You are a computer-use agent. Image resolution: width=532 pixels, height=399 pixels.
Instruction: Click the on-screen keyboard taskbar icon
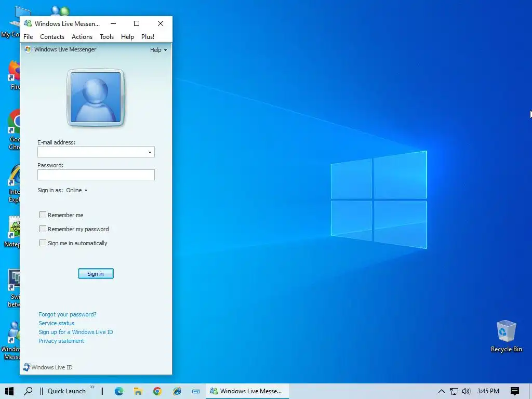[x=196, y=391]
